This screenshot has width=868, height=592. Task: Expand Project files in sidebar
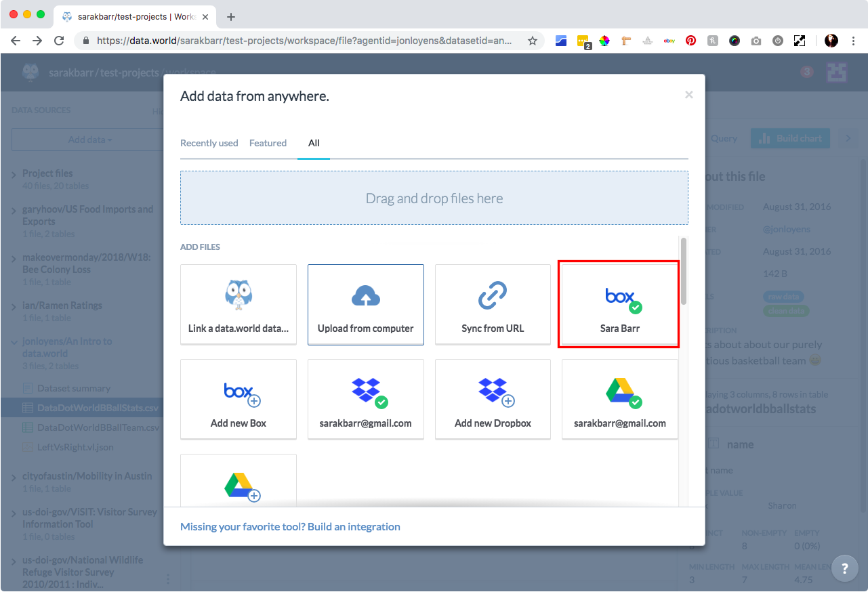tap(14, 175)
